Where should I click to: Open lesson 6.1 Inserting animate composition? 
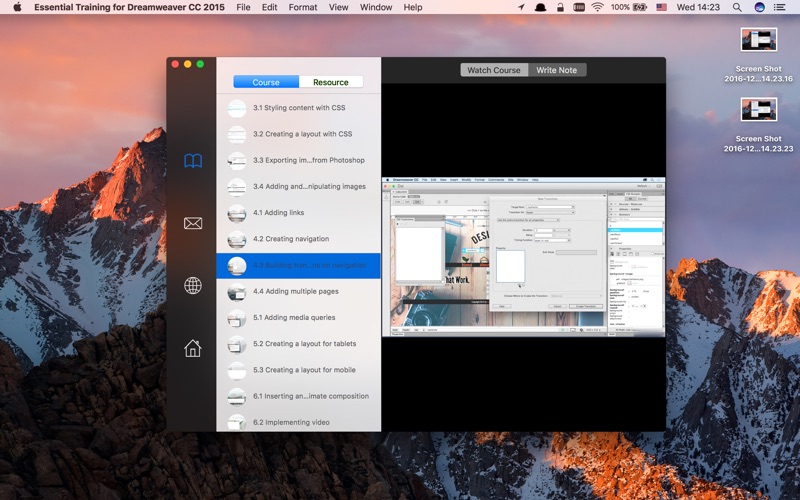(299, 396)
